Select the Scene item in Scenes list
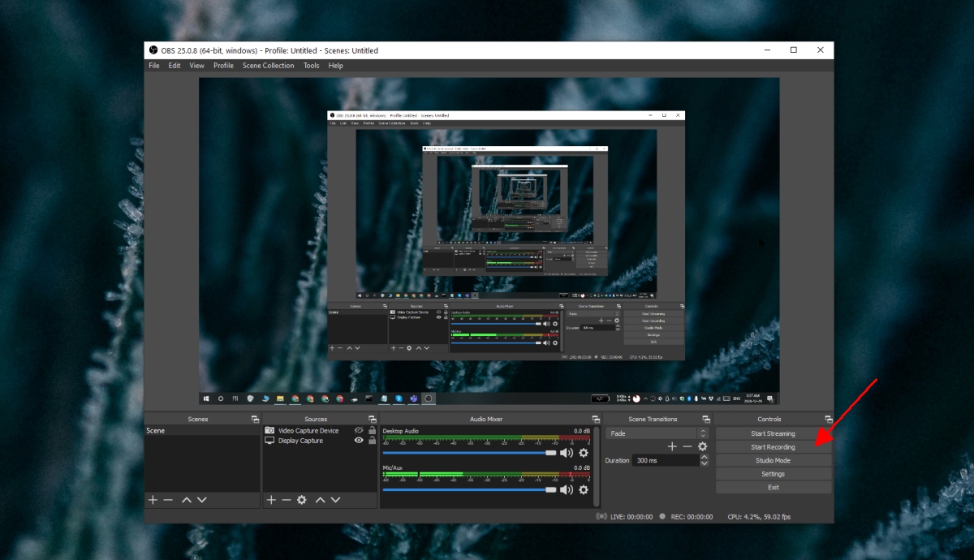The image size is (974, 560). click(x=202, y=431)
